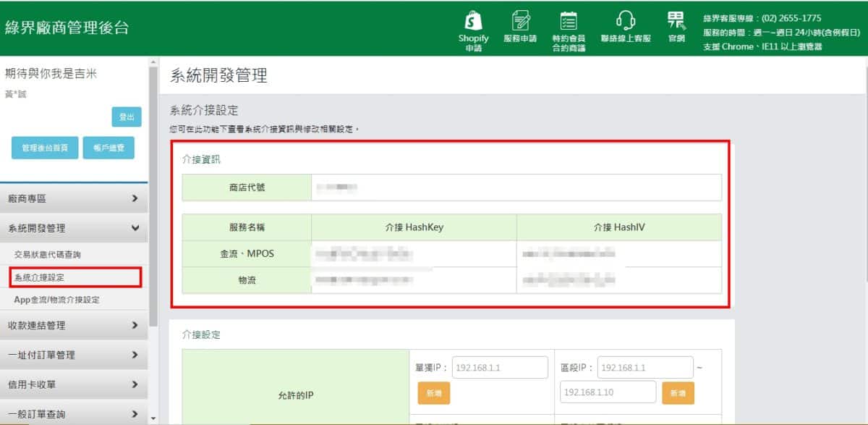The width and height of the screenshot is (868, 425).
Task: Open the 帳戶總覽 button
Action: (109, 148)
